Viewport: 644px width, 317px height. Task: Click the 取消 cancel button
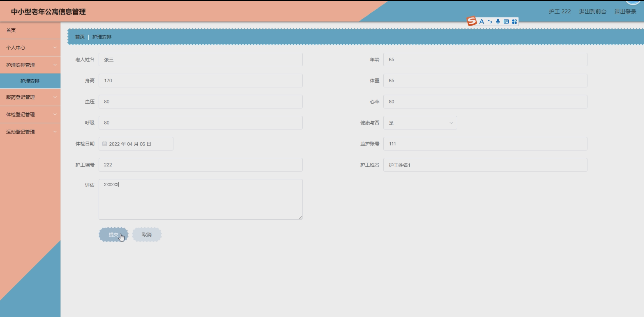click(147, 235)
